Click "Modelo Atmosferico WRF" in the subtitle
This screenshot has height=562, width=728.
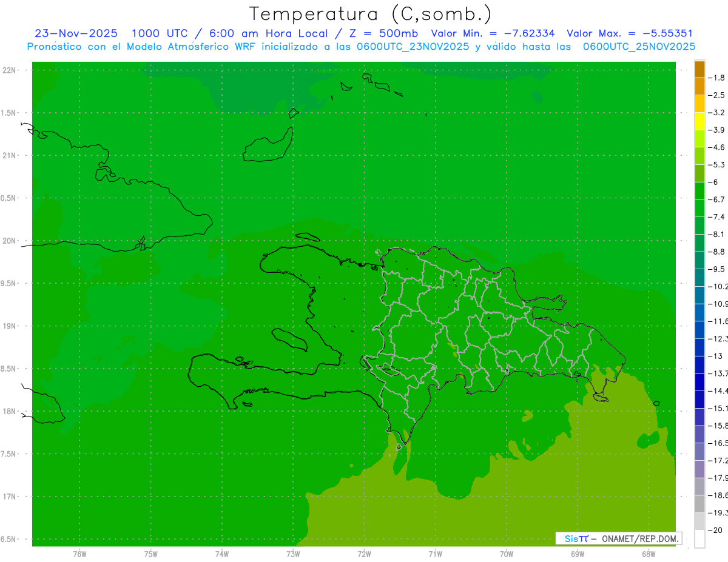(197, 47)
